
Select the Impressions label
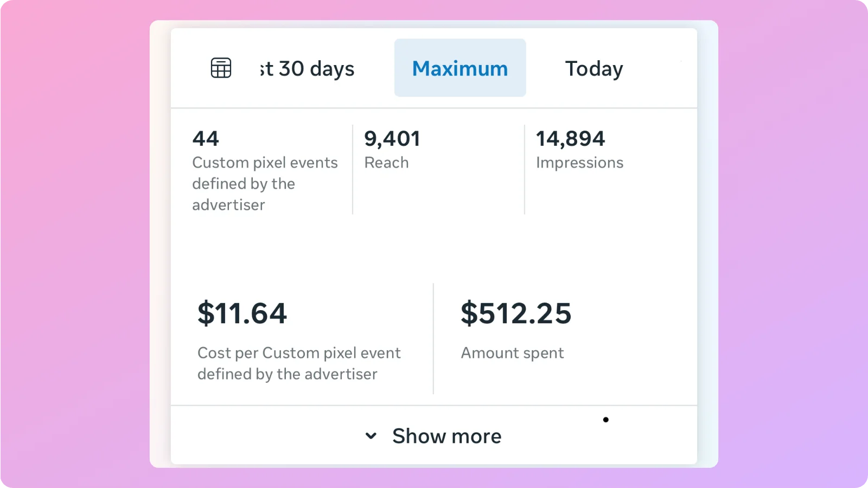pos(579,163)
